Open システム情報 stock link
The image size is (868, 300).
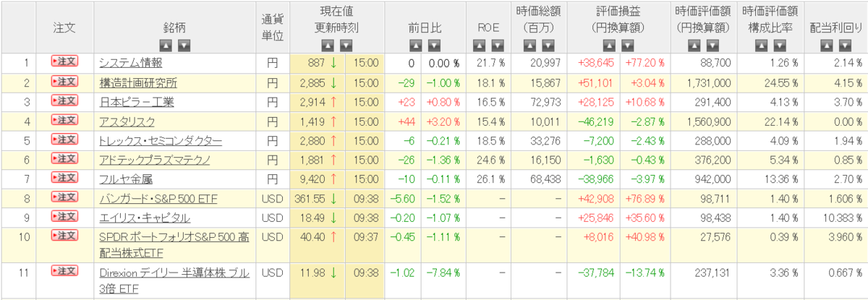[x=131, y=63]
